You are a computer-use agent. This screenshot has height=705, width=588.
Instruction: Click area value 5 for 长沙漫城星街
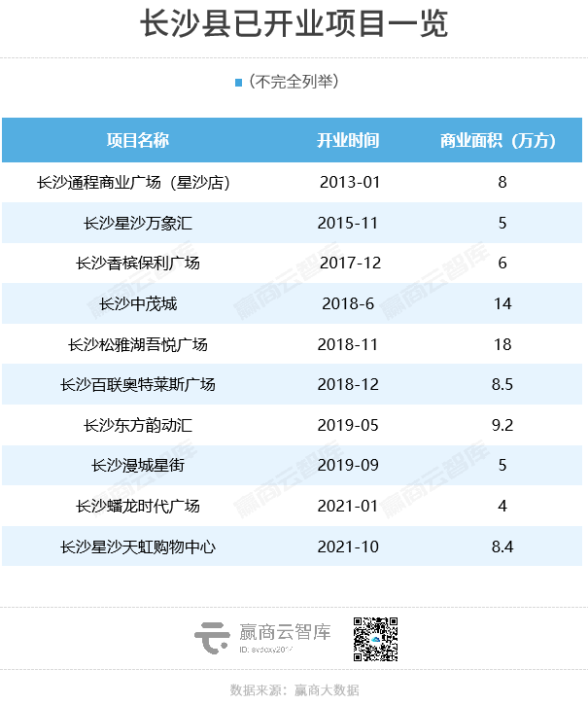(x=502, y=465)
